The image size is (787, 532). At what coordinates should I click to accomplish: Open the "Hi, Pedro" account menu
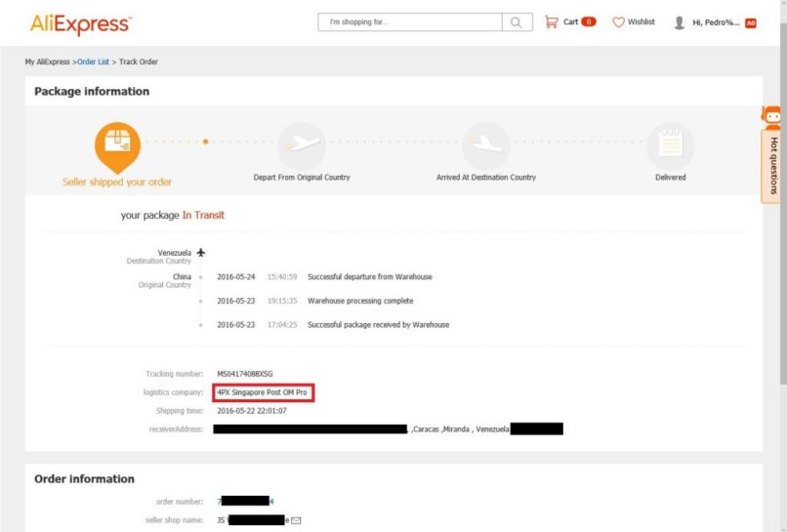pos(716,22)
